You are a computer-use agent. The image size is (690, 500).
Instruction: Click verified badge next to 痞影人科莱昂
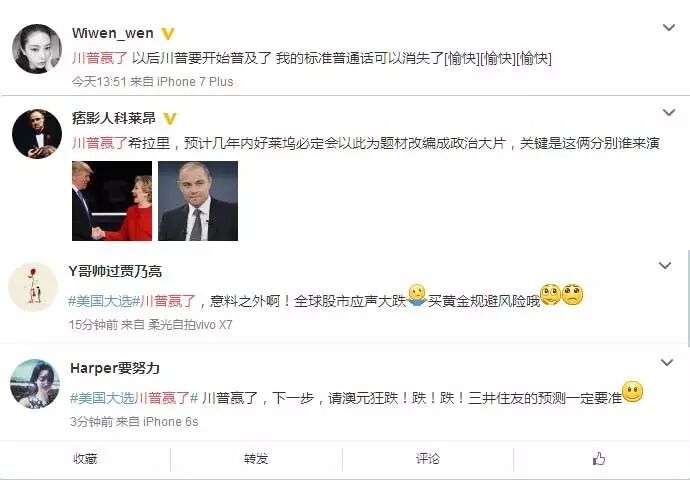[x=170, y=118]
